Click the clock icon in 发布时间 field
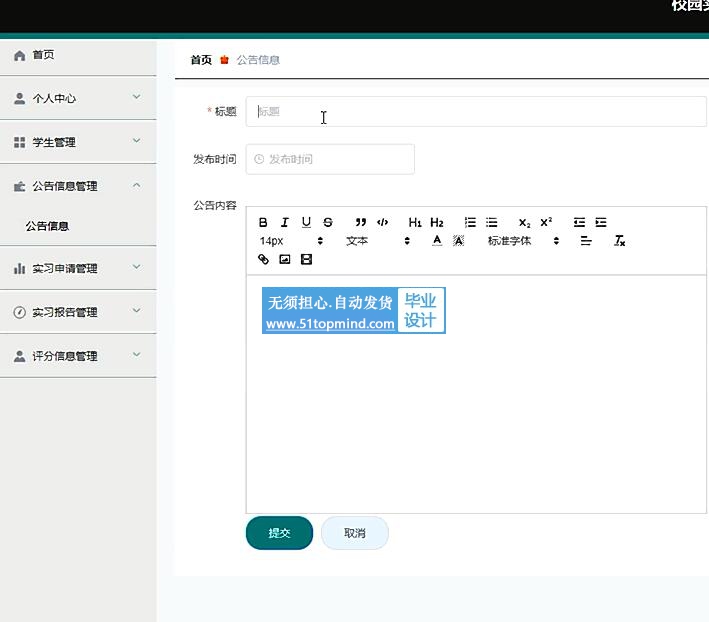This screenshot has height=622, width=709. [259, 159]
